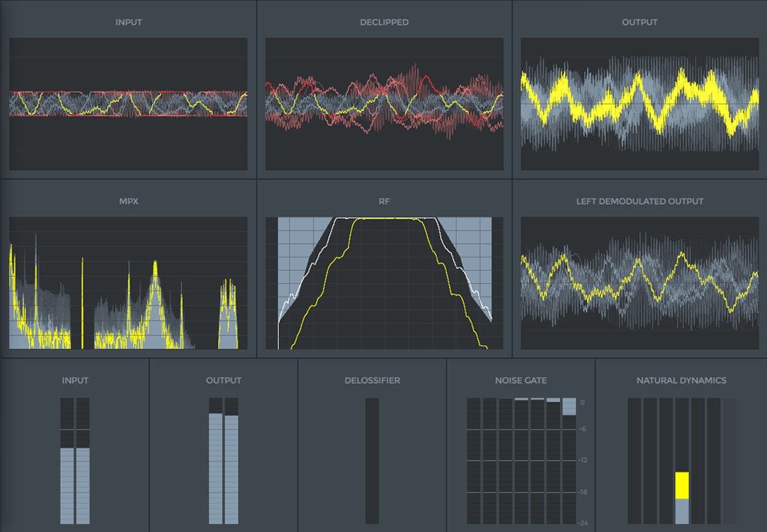Click the left bar of OUTPUT level meter
The height and width of the screenshot is (532, 767).
pyautogui.click(x=216, y=461)
